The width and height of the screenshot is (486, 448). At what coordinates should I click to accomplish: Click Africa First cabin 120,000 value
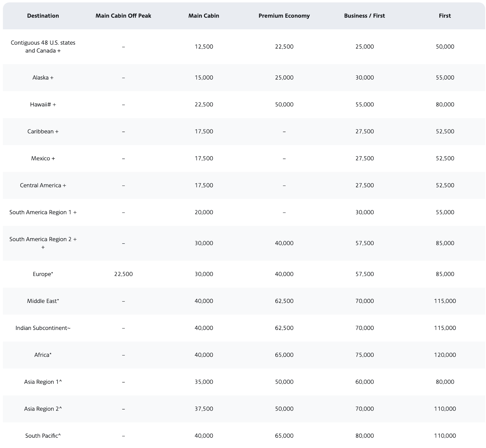[445, 355]
